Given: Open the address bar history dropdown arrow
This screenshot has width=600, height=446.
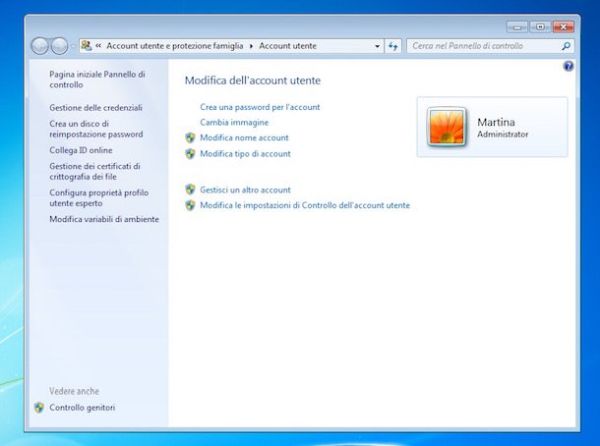Looking at the screenshot, I should 377,46.
